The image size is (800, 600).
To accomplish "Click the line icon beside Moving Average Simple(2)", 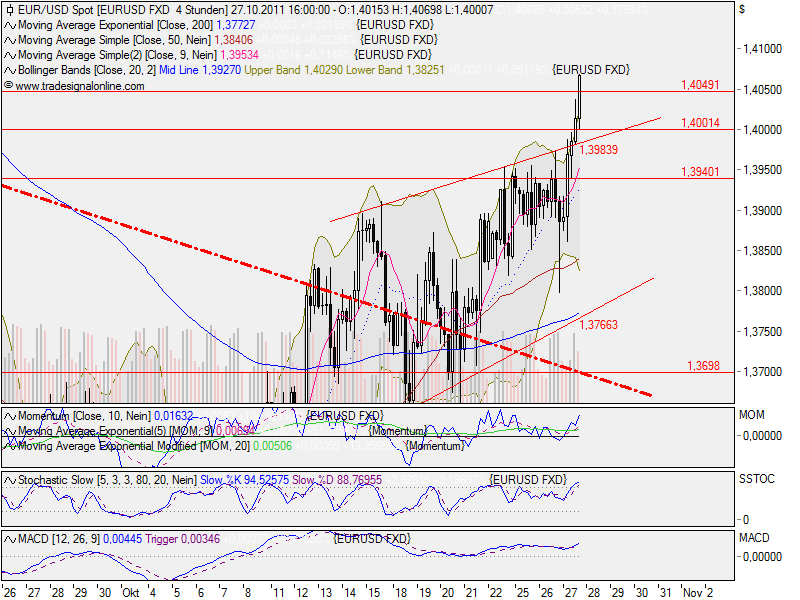I will [10, 55].
